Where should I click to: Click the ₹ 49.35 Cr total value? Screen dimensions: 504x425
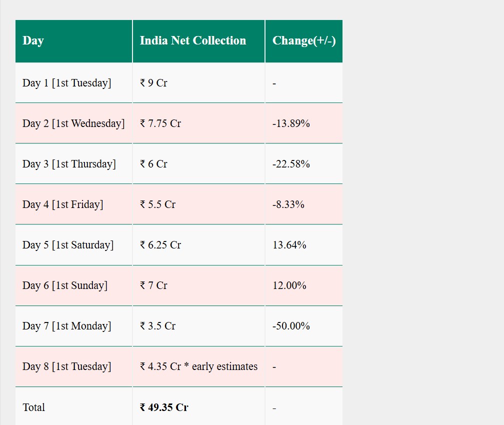coord(164,407)
